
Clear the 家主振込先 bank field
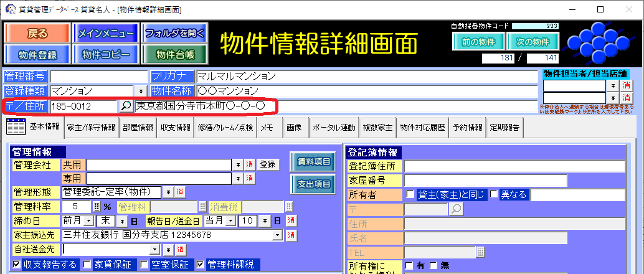tap(291, 235)
